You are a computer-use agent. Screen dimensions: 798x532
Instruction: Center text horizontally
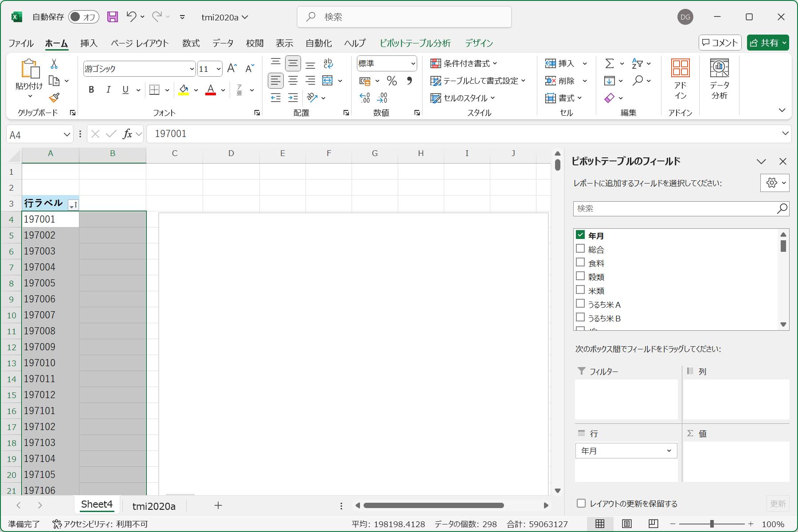293,81
